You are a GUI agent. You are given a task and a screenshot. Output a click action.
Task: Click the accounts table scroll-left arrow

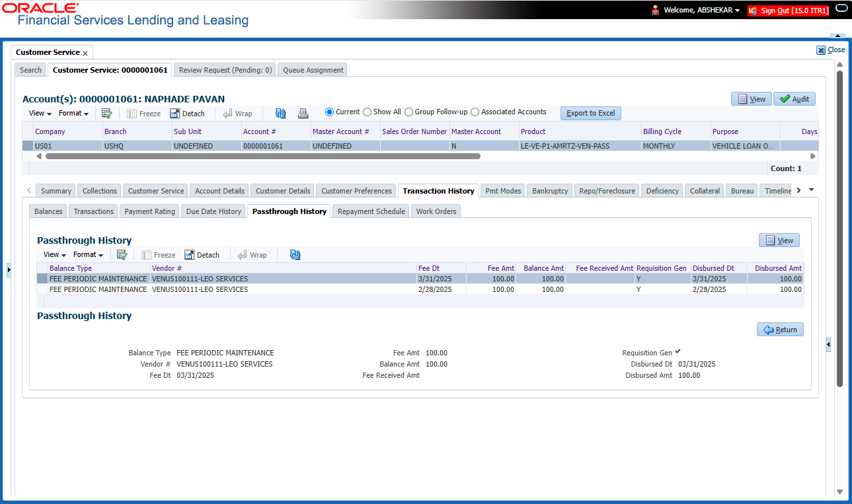pyautogui.click(x=39, y=157)
